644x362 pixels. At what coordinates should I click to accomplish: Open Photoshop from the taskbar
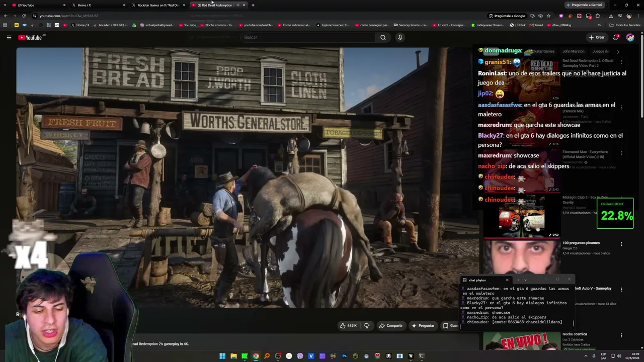(344, 356)
